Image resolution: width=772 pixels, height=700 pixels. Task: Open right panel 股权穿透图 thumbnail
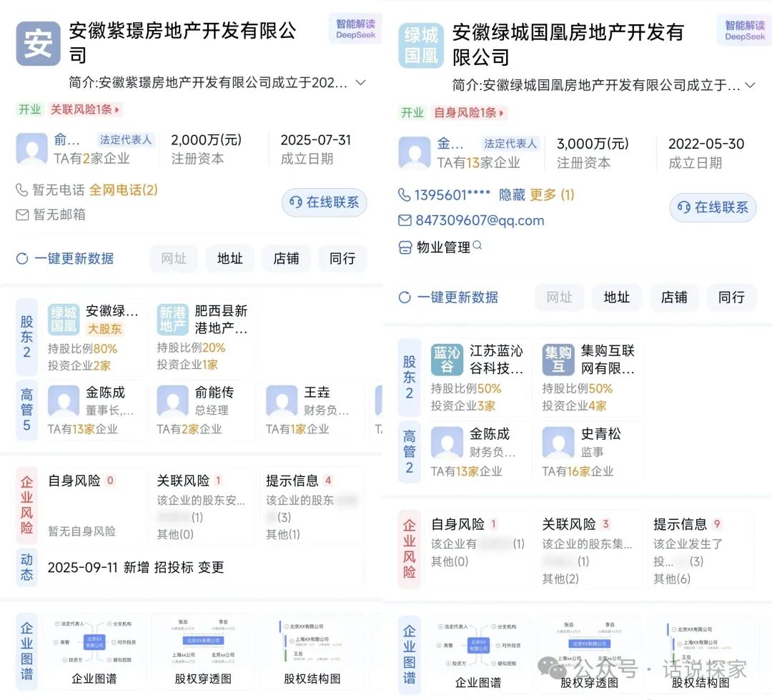[x=589, y=654]
